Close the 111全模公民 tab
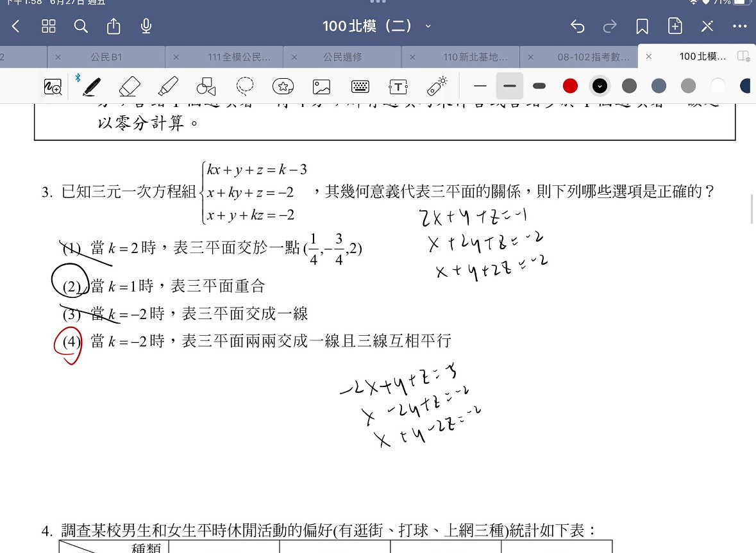 point(176,57)
